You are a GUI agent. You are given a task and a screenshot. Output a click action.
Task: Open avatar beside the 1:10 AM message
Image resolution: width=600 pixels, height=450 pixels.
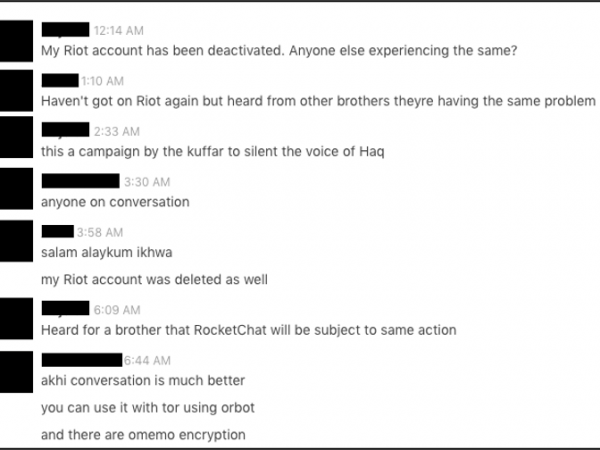[16, 90]
